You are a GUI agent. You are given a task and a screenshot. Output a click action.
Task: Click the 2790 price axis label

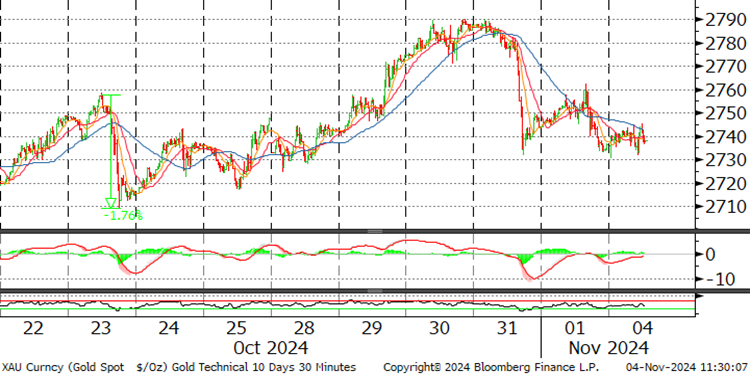coord(726,20)
